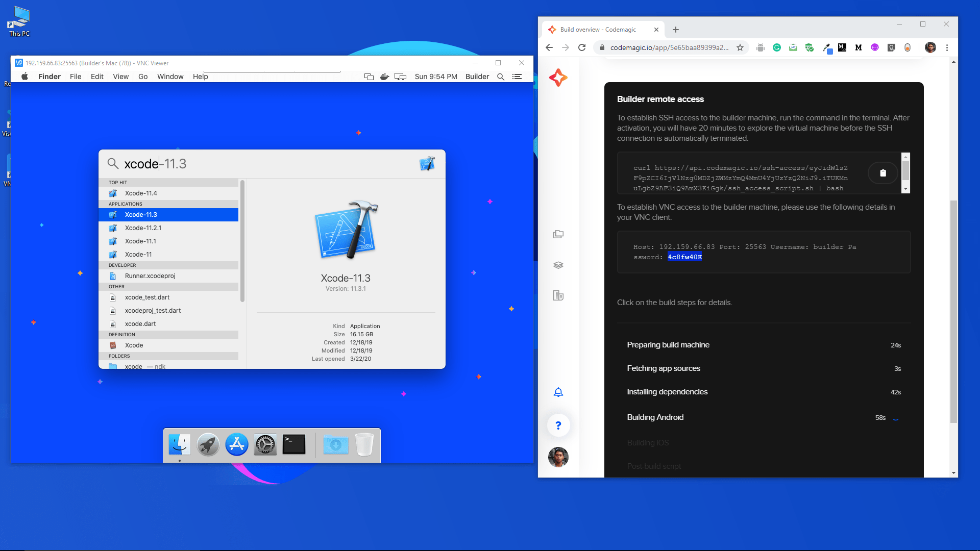Open the user avatar in Codemagic sidebar
The height and width of the screenshot is (551, 980).
pyautogui.click(x=558, y=457)
